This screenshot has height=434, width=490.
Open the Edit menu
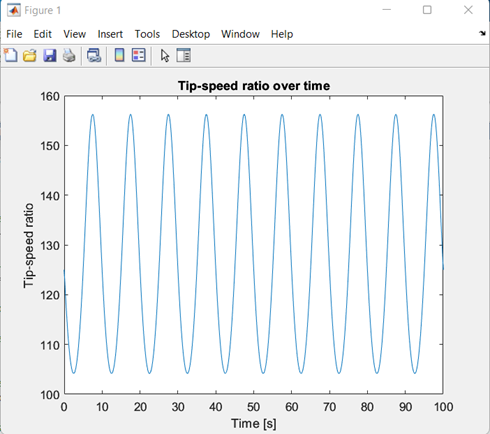click(42, 34)
